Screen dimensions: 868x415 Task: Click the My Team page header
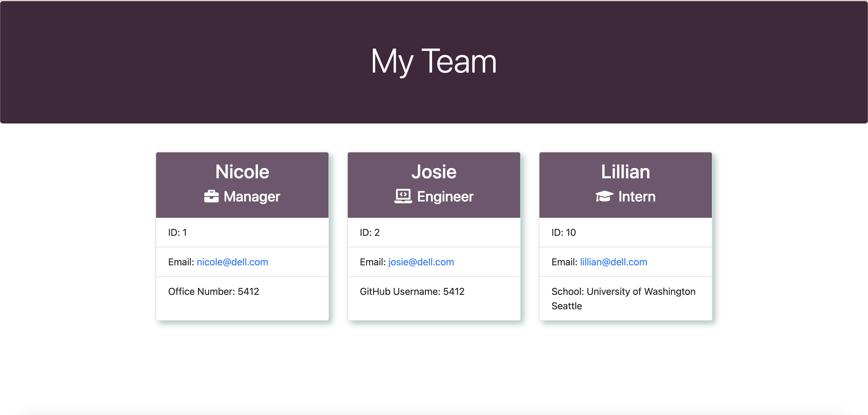(x=434, y=61)
